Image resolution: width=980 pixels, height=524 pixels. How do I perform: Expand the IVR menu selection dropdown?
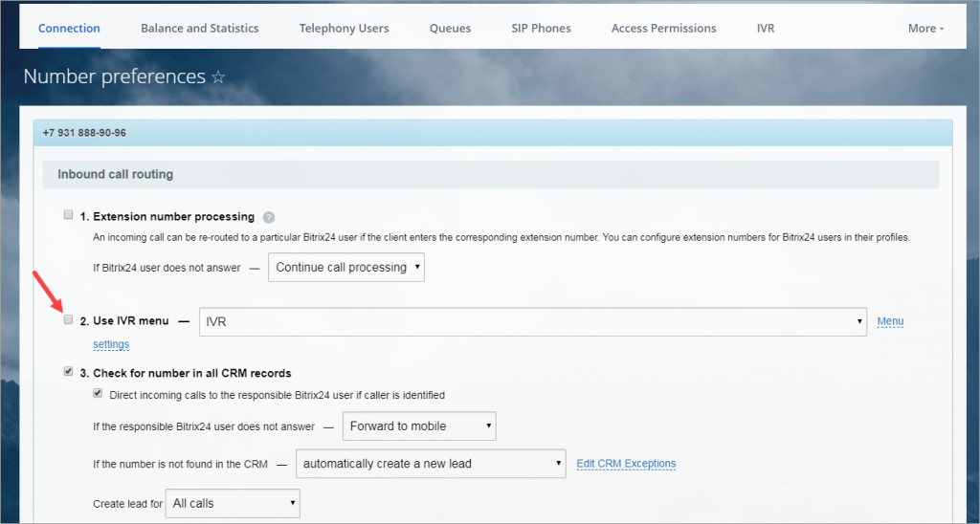pos(533,321)
